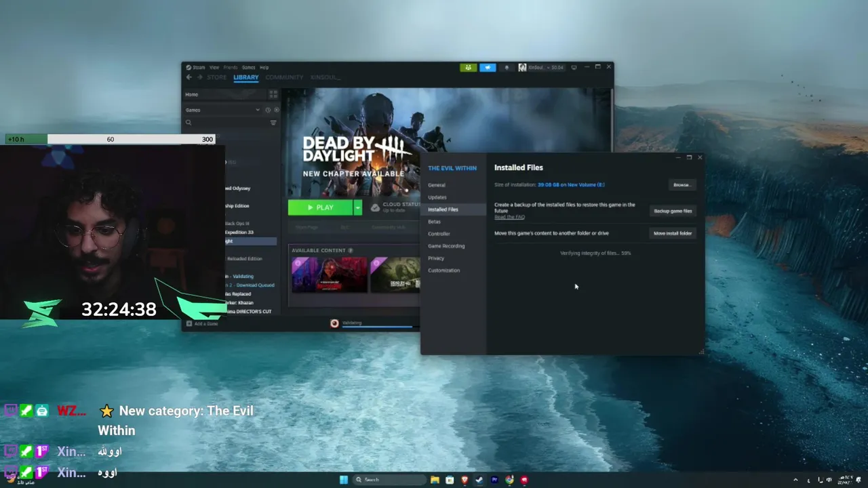The image size is (868, 488).
Task: Open the Steam menu
Action: [199, 67]
